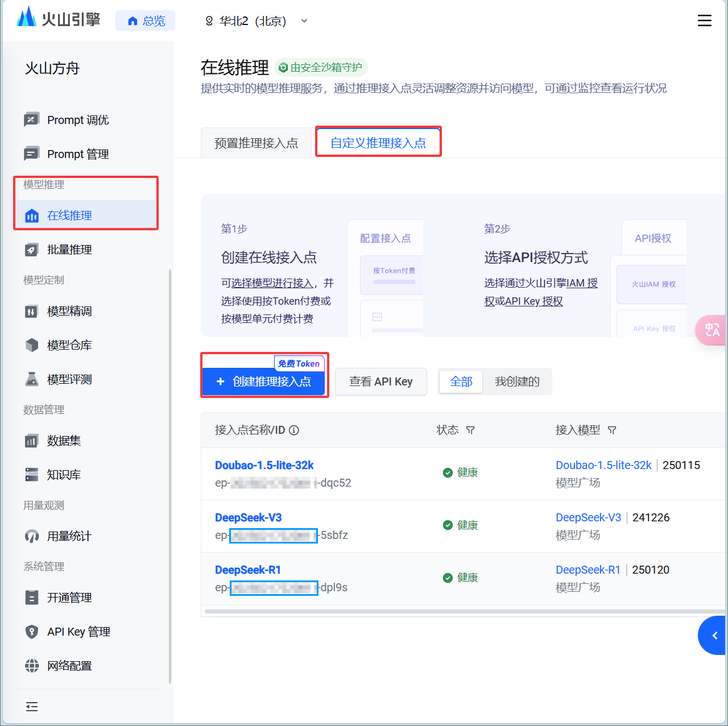Switch to the 预置推理接入点 tab

tap(256, 143)
